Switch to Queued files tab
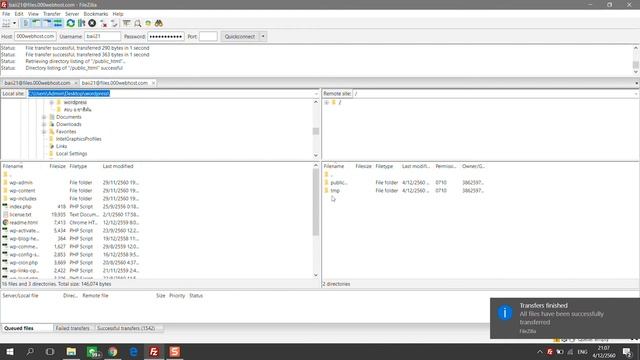Screen dimensions: 640x360 19,328
